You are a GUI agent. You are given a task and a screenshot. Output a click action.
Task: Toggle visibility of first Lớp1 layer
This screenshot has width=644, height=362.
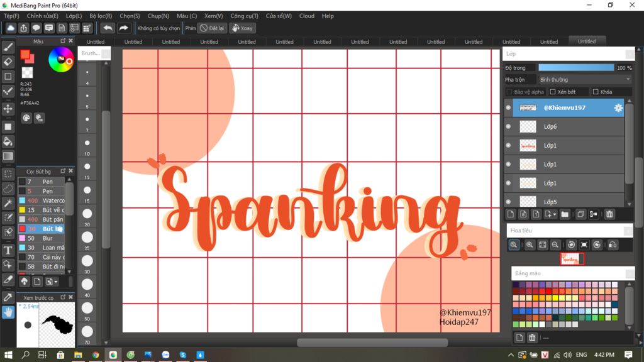tap(508, 145)
